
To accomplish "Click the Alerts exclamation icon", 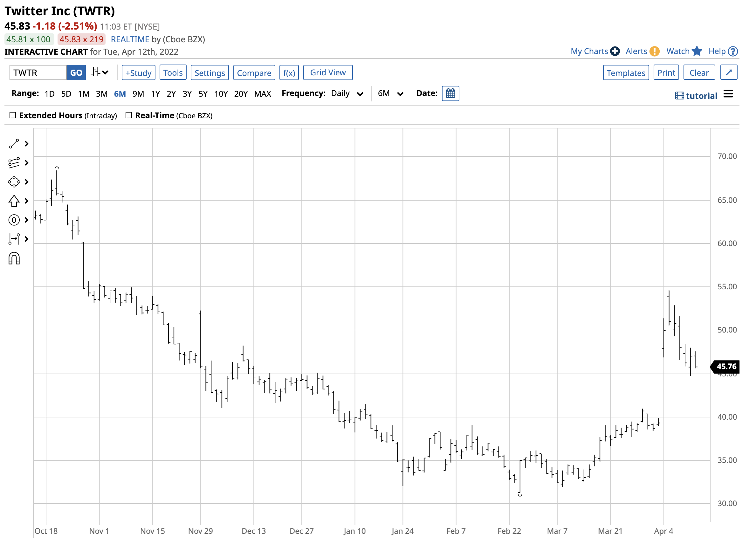I will (655, 51).
